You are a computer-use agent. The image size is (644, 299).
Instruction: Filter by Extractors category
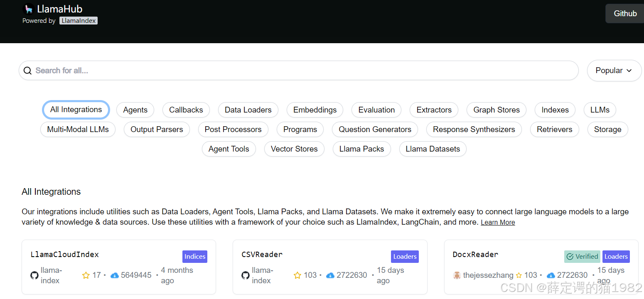click(434, 110)
